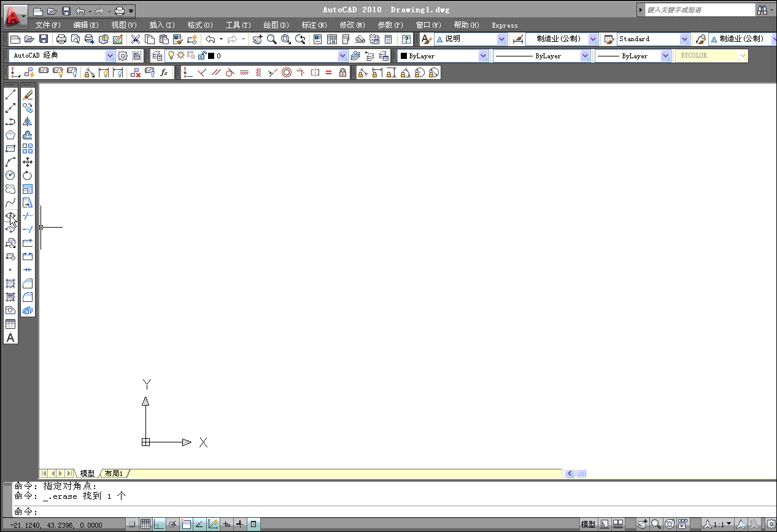Select the Scale tool
This screenshot has width=777, height=532.
coord(28,189)
